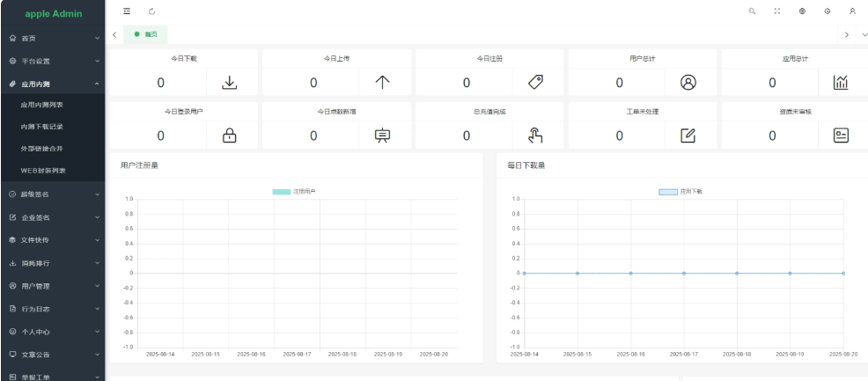Open search using the magnifier icon

pos(751,12)
